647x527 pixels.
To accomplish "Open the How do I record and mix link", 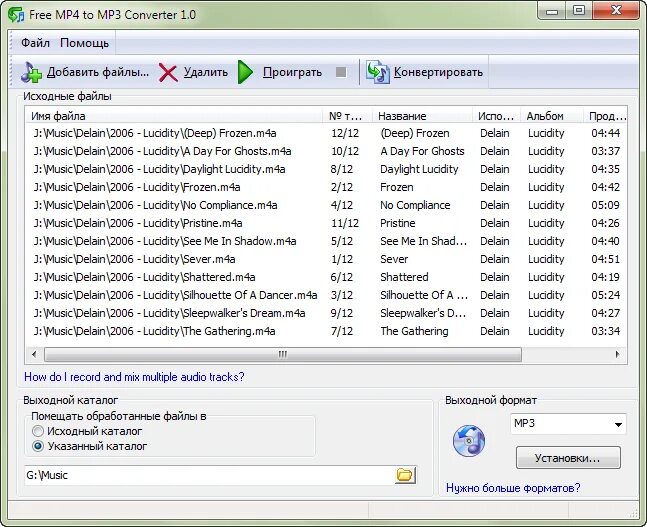I will [x=134, y=377].
